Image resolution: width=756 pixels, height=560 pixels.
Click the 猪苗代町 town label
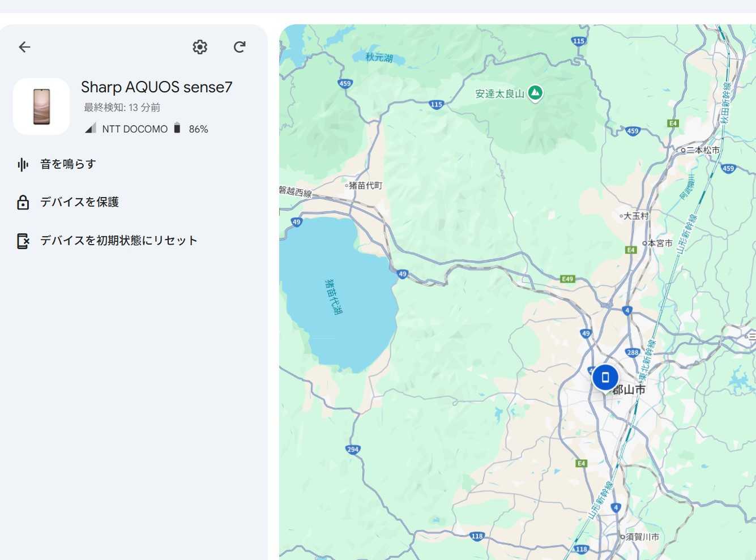pos(365,185)
